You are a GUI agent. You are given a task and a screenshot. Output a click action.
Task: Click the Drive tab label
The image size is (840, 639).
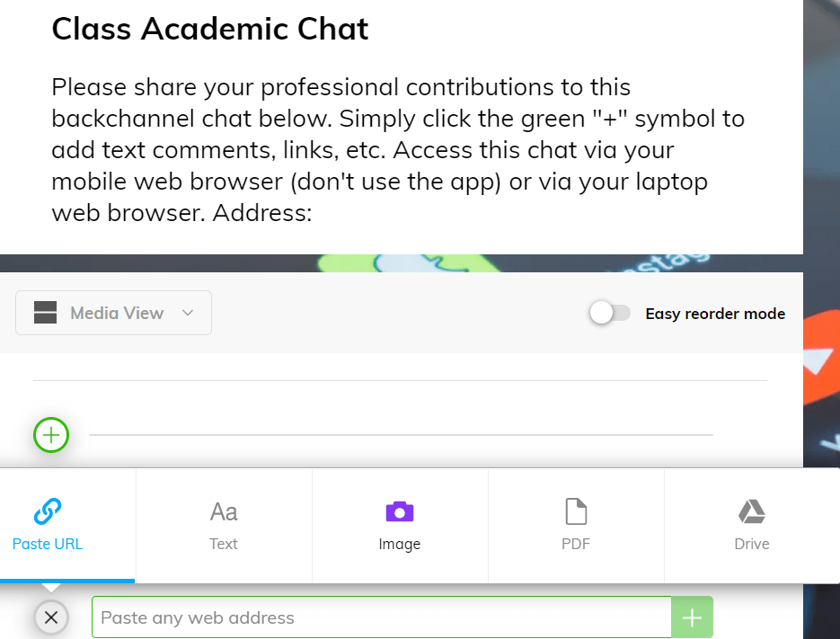coord(752,544)
